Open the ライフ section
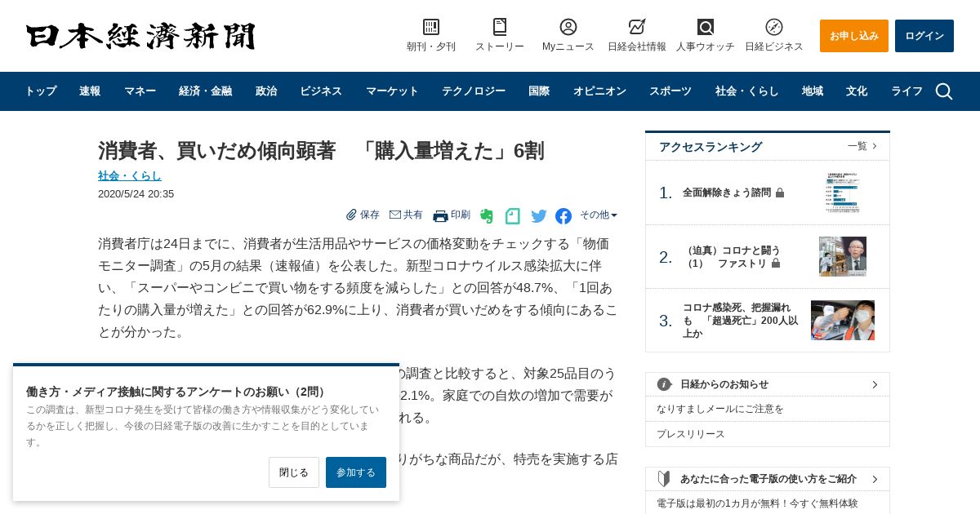 coord(906,91)
